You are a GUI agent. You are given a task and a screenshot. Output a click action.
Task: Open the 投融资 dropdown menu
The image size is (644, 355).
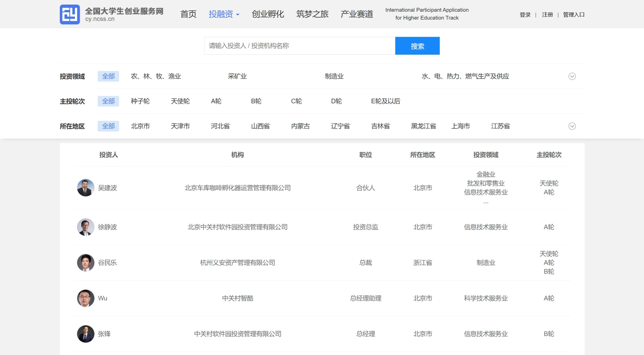(224, 14)
